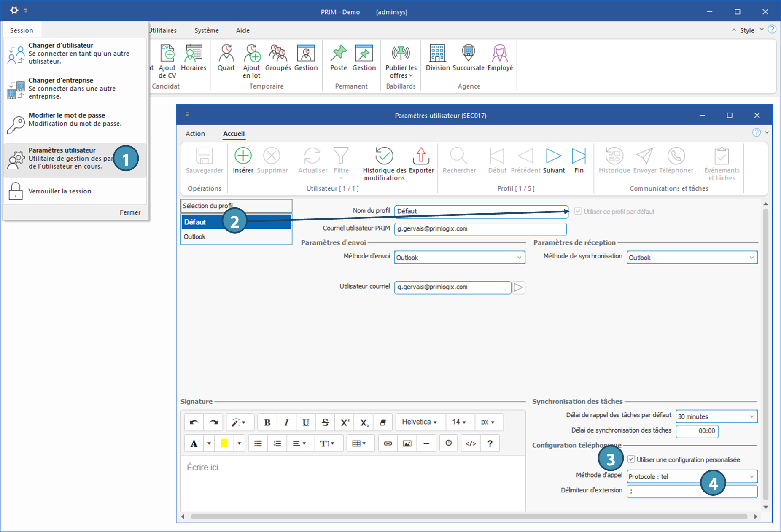Select Verrouiller la session
The width and height of the screenshot is (781, 532).
[59, 191]
